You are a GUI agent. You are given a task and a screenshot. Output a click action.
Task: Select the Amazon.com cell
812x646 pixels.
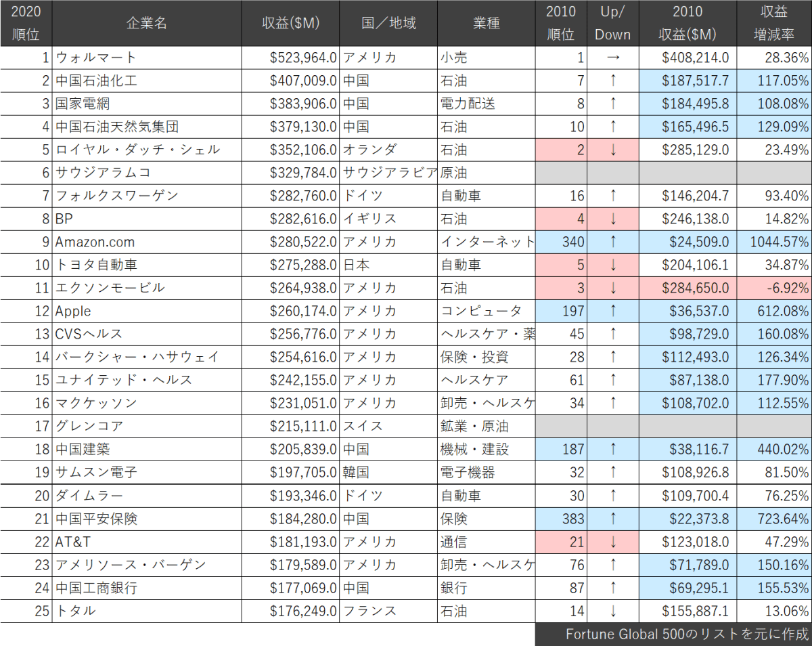point(146,242)
